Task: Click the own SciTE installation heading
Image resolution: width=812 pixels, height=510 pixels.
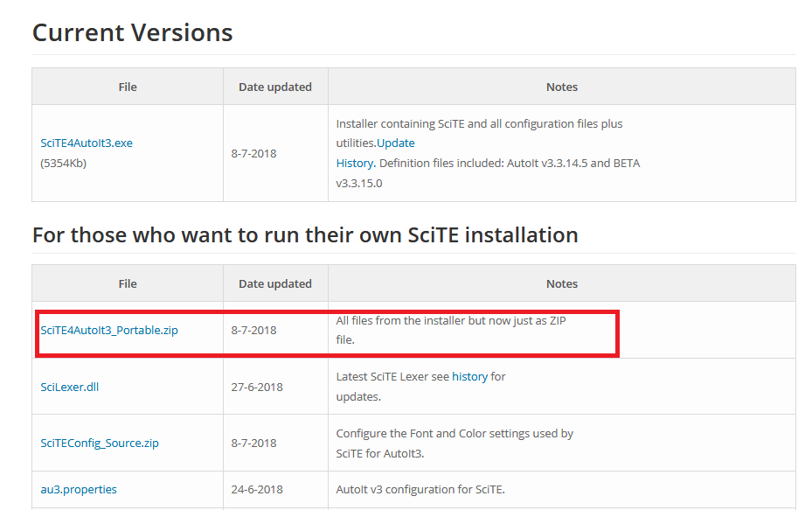Action: (x=305, y=235)
